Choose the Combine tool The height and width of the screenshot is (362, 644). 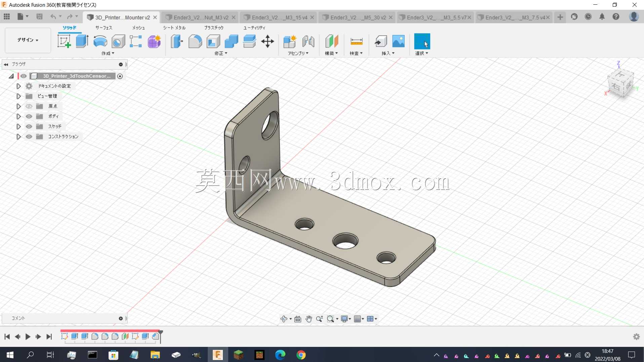click(x=231, y=41)
